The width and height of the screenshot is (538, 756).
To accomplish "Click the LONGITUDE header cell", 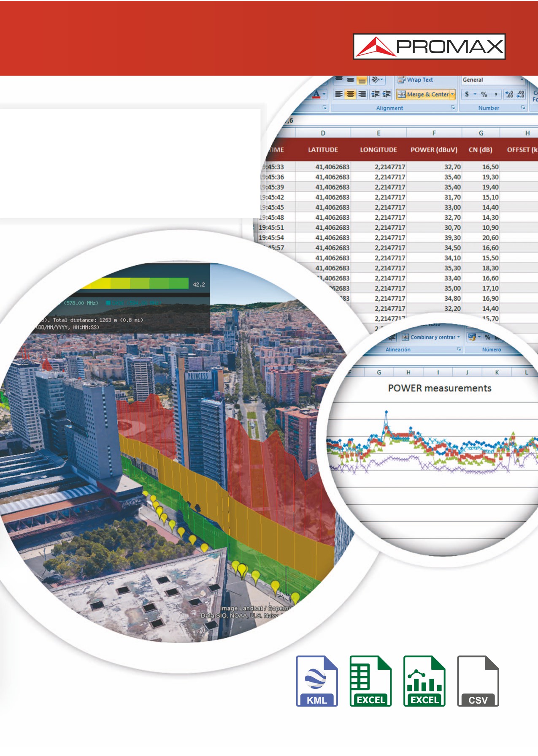I will [x=378, y=150].
